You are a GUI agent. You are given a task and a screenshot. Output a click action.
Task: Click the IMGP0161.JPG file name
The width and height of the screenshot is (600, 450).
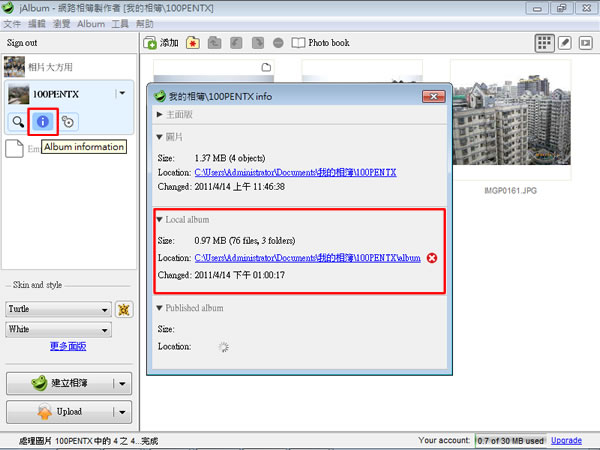point(510,191)
